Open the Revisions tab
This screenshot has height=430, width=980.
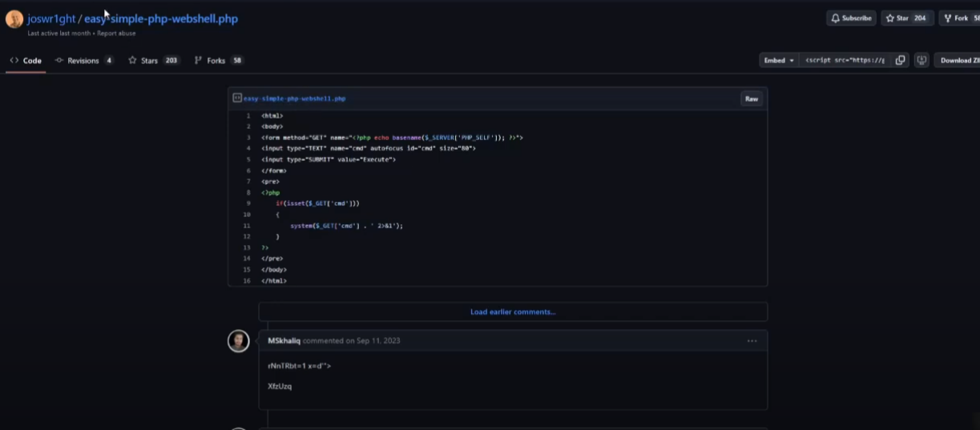click(84, 61)
